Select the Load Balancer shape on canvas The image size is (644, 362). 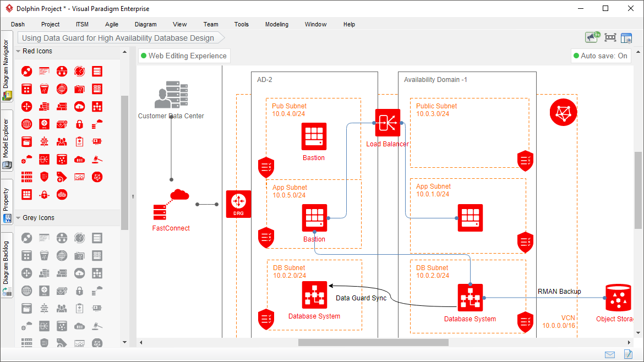click(x=388, y=123)
